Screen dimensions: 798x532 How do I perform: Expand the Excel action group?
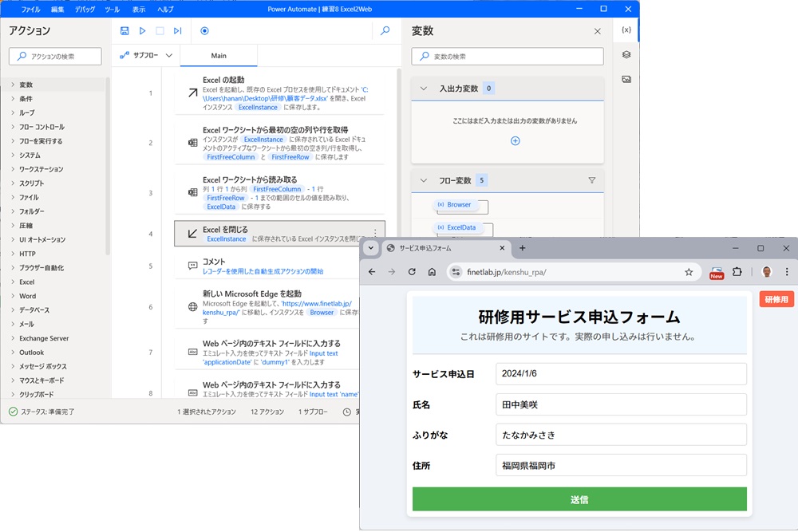(x=13, y=282)
